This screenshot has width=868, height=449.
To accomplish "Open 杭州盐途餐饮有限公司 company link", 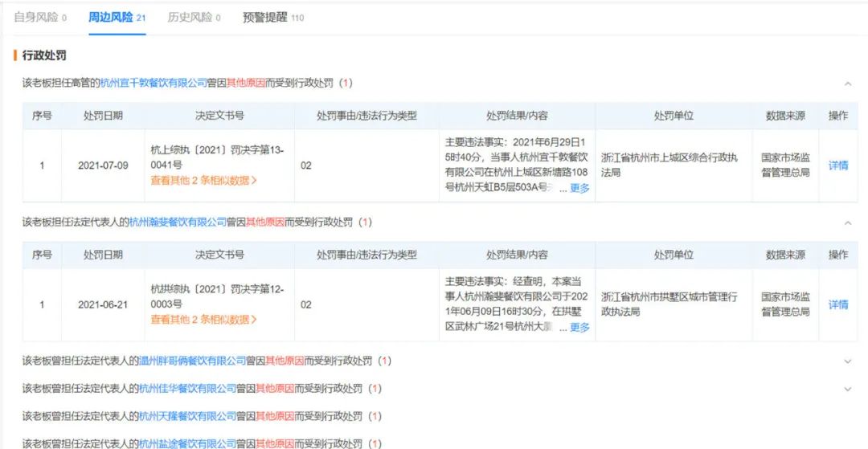I will coord(187,443).
